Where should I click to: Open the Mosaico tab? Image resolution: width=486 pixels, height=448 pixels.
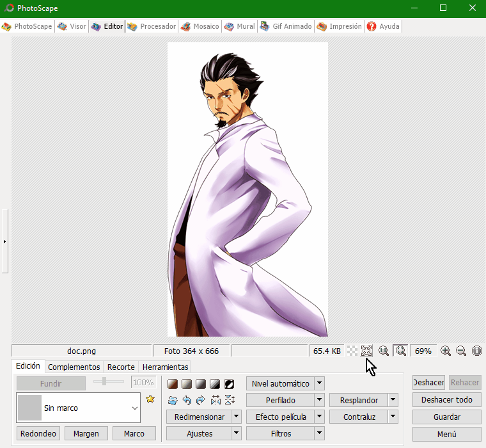200,26
